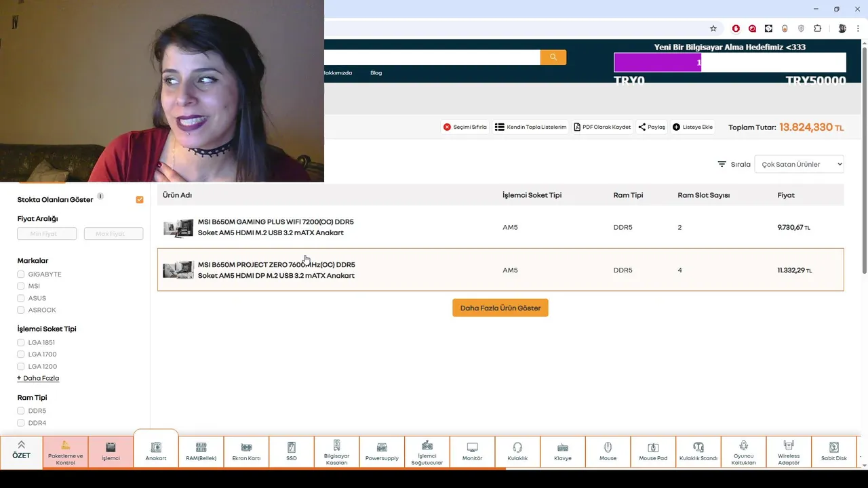This screenshot has height=488, width=868.
Task: Open RAM(Bellek) category tab
Action: [201, 452]
